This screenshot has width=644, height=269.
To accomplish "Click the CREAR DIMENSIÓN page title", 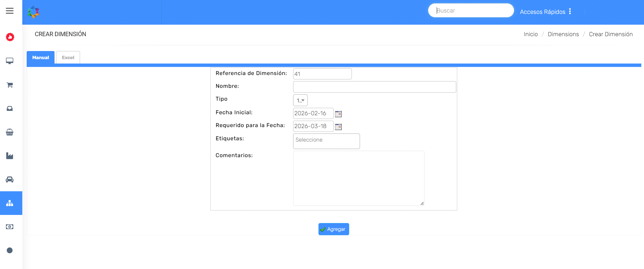I will 60,34.
